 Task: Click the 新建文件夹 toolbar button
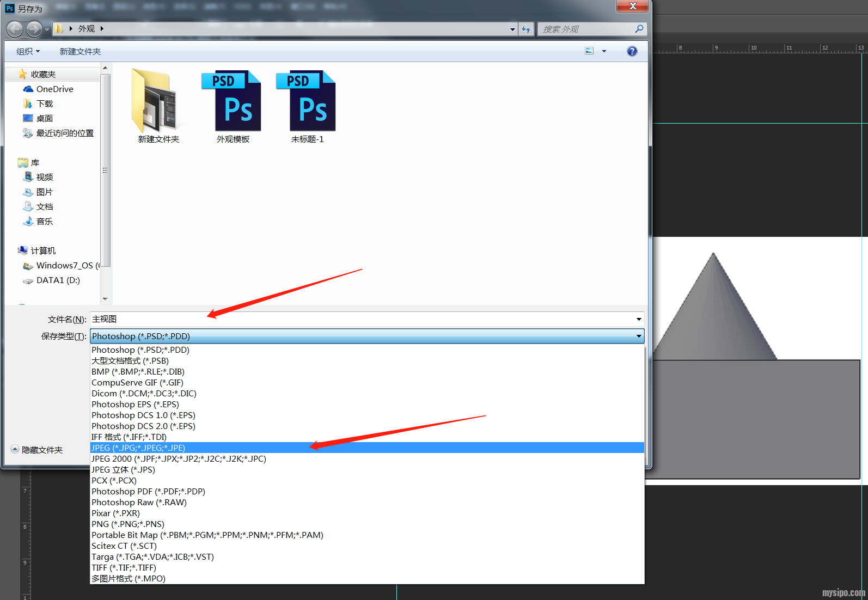pyautogui.click(x=80, y=51)
